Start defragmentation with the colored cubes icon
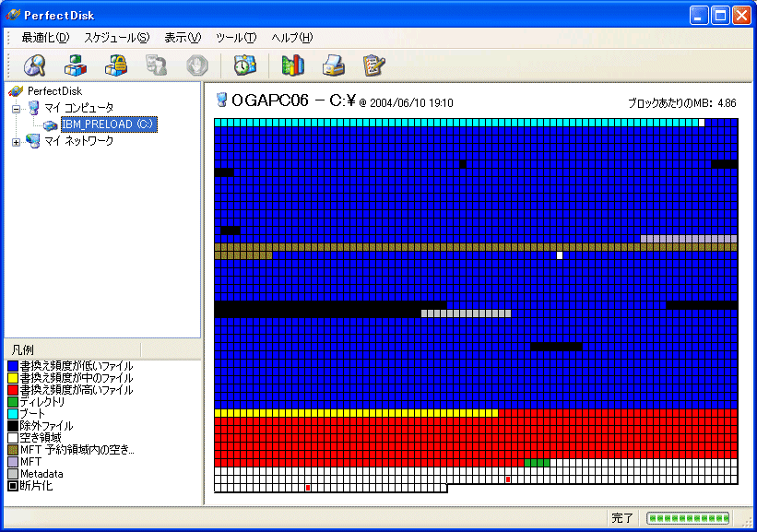 click(x=76, y=65)
